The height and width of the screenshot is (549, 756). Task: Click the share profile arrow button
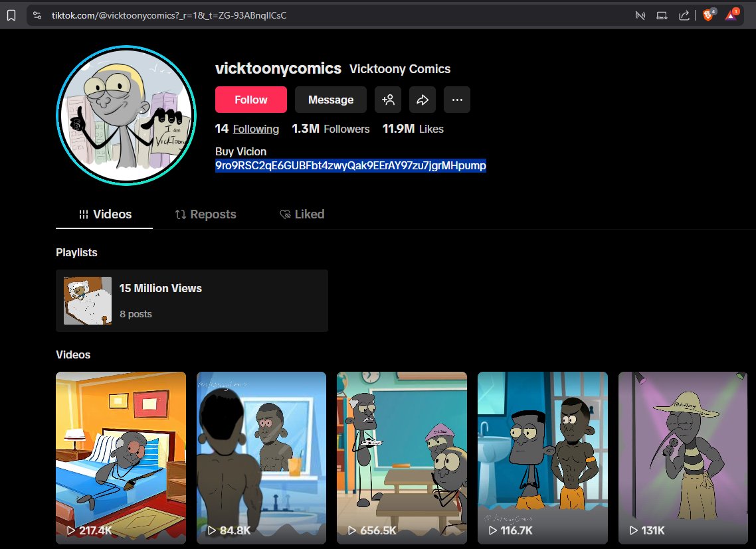tap(423, 100)
